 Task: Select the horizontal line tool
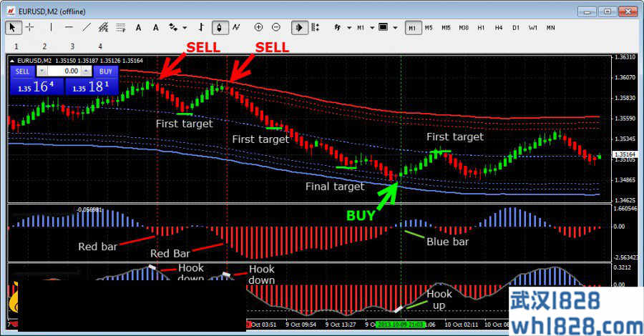(x=69, y=27)
